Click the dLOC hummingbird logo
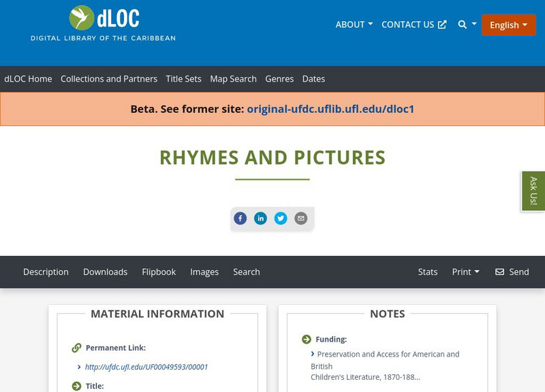Image resolution: width=545 pixels, height=392 pixels. 82,17
